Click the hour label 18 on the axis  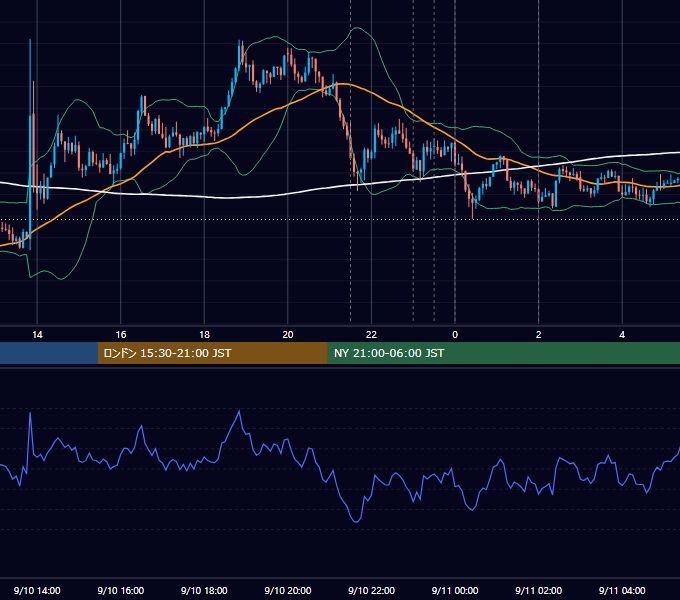coord(204,335)
